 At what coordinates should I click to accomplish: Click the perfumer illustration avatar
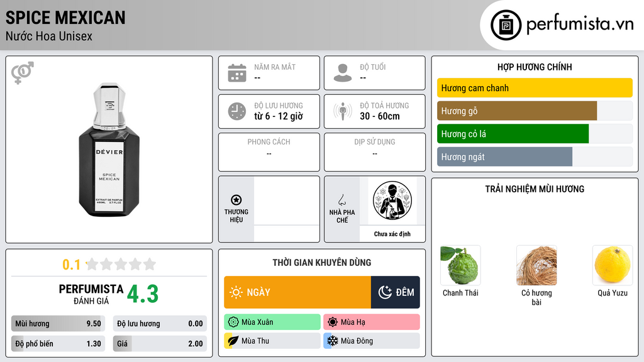coord(392,200)
